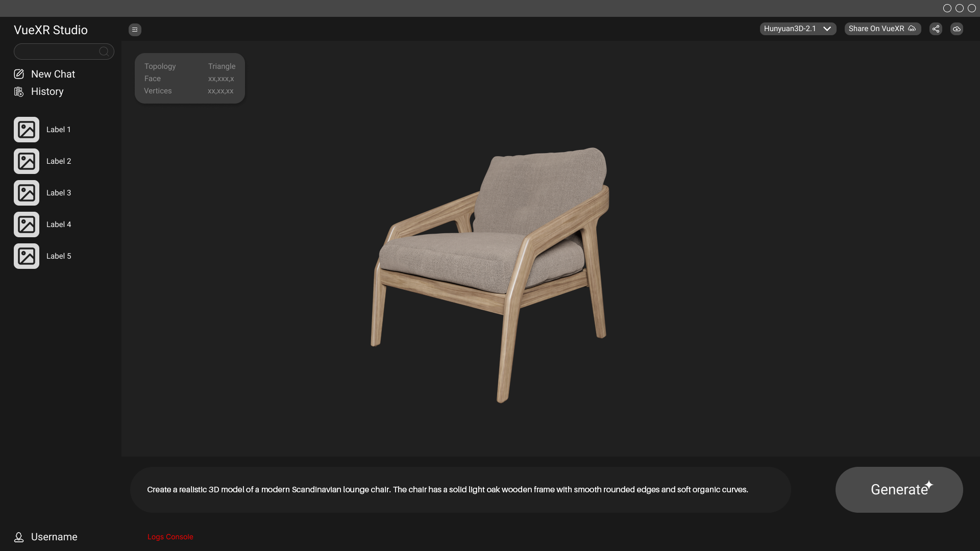Click the cloud icon inside Share On VueXR

[913, 29]
